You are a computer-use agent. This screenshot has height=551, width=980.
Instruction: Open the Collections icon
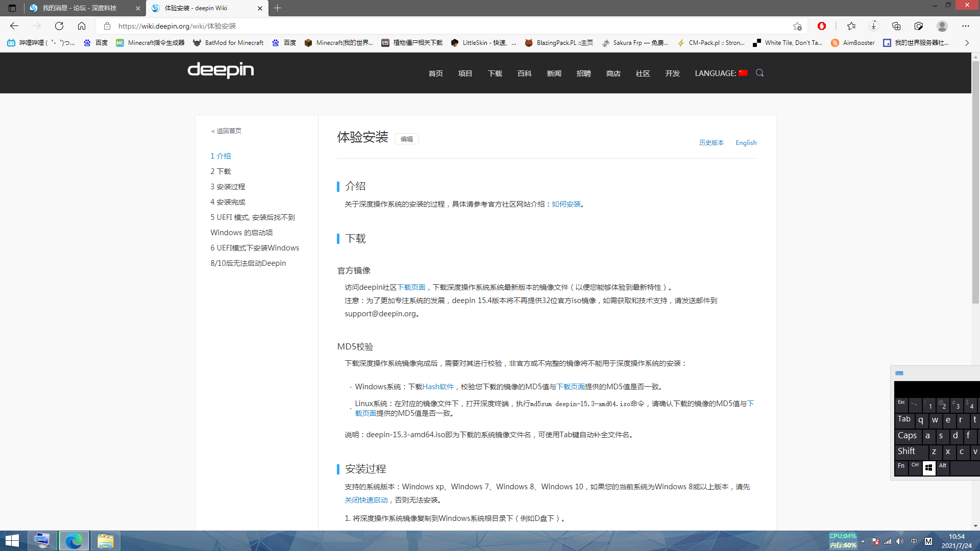coord(896,26)
